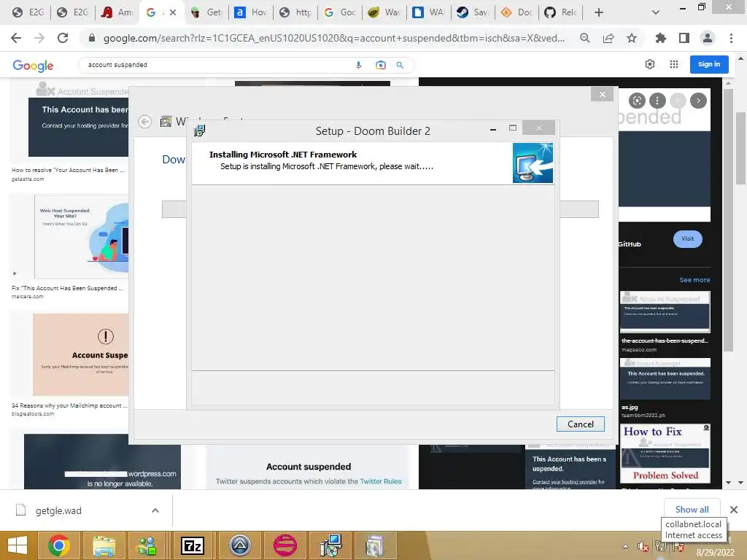The image size is (747, 560).
Task: Open a new browser tab
Action: pos(599,12)
